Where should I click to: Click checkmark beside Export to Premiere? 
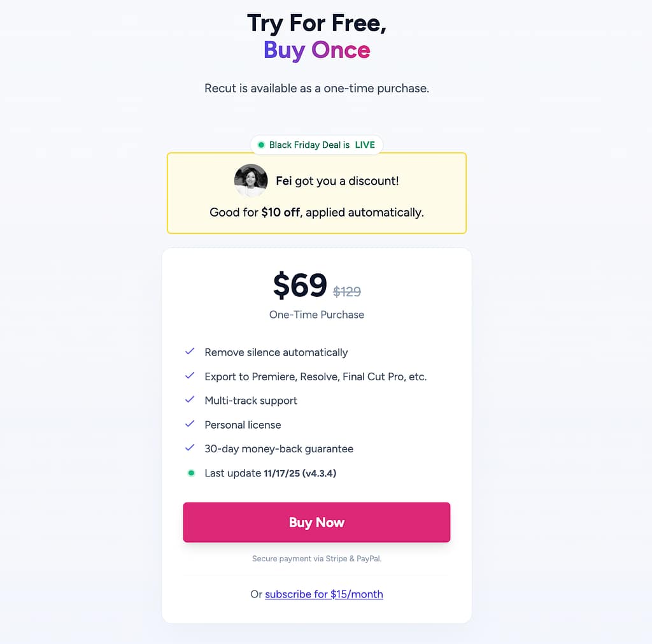[190, 376]
